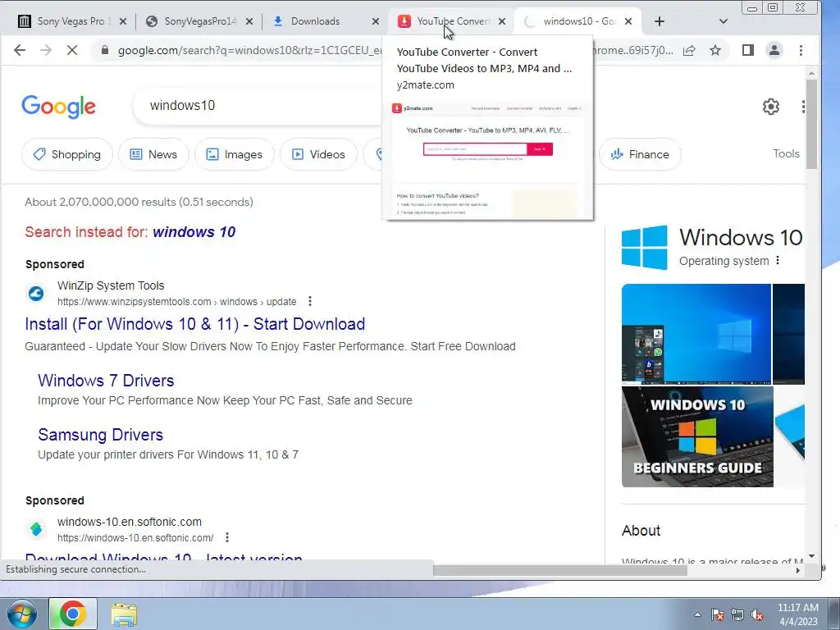This screenshot has height=630, width=840.
Task: Open the Windows 10 desktop screenshot image
Action: tap(696, 335)
